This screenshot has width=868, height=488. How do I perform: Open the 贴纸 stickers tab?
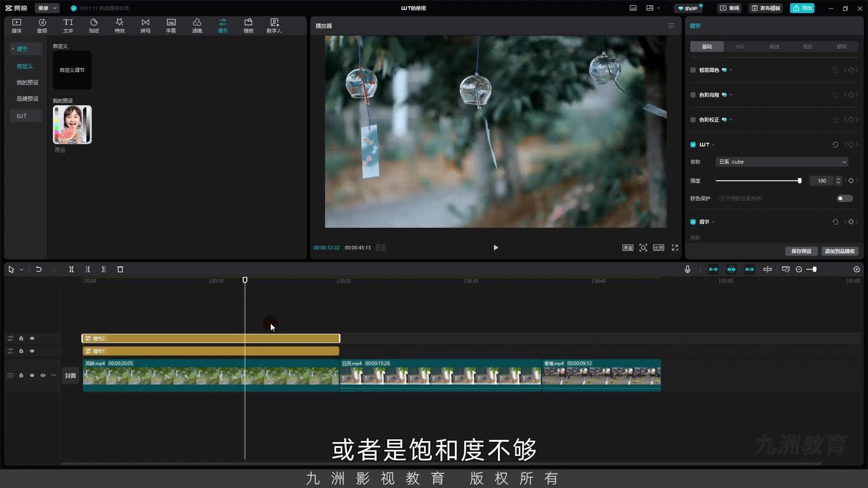[94, 26]
